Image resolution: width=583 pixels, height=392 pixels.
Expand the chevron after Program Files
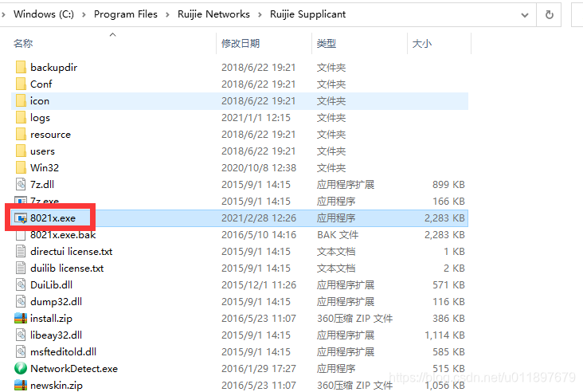(x=168, y=14)
